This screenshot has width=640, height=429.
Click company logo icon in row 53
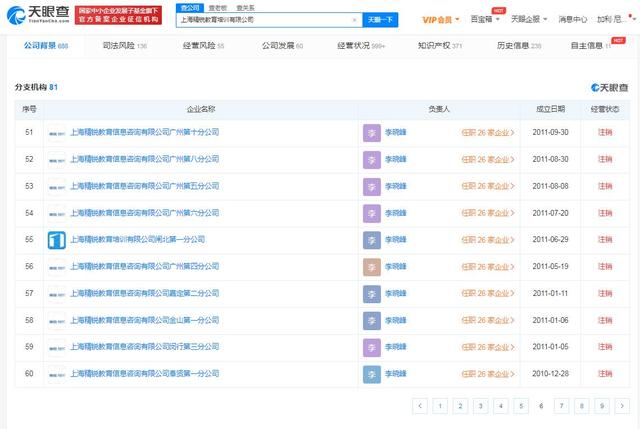pyautogui.click(x=57, y=187)
